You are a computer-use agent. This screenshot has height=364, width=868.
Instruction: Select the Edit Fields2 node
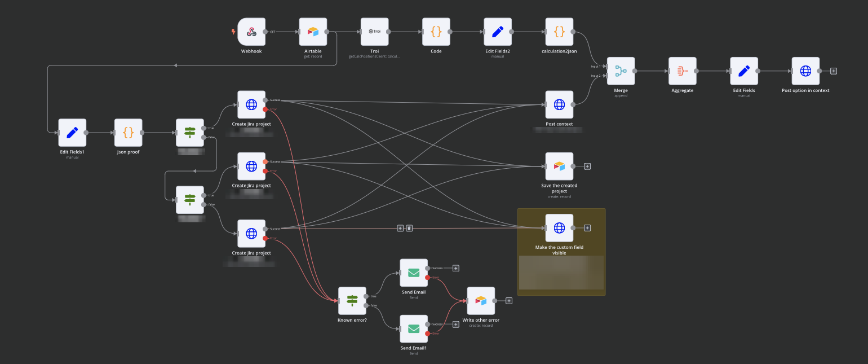[x=498, y=32]
